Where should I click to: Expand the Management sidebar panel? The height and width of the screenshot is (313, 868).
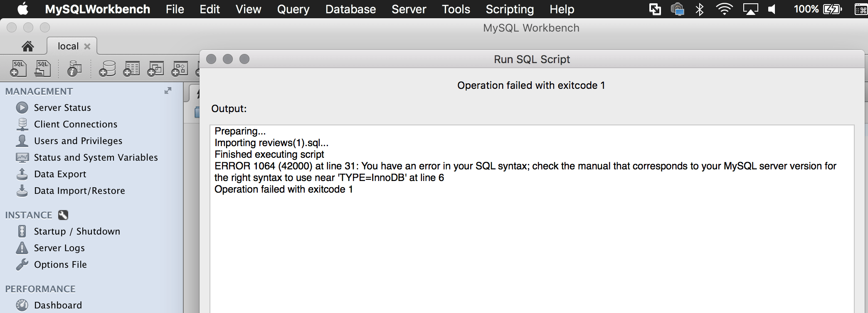(x=168, y=90)
